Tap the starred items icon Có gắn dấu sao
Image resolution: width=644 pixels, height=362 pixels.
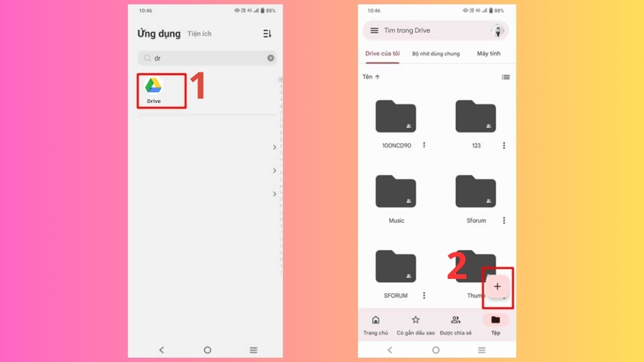[x=415, y=324]
